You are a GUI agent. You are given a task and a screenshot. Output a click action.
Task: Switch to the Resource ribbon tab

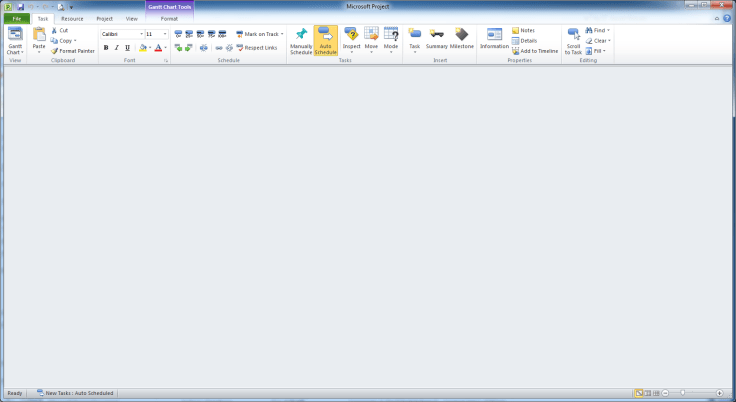click(x=72, y=19)
